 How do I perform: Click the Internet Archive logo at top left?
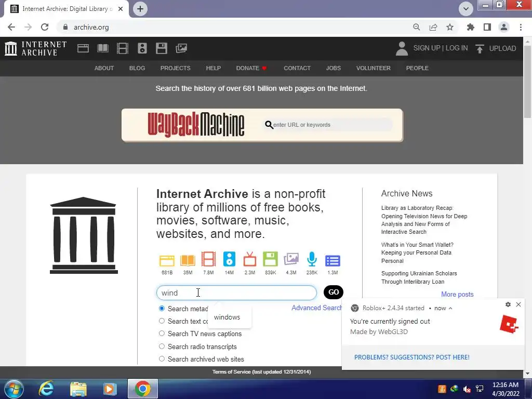[36, 48]
